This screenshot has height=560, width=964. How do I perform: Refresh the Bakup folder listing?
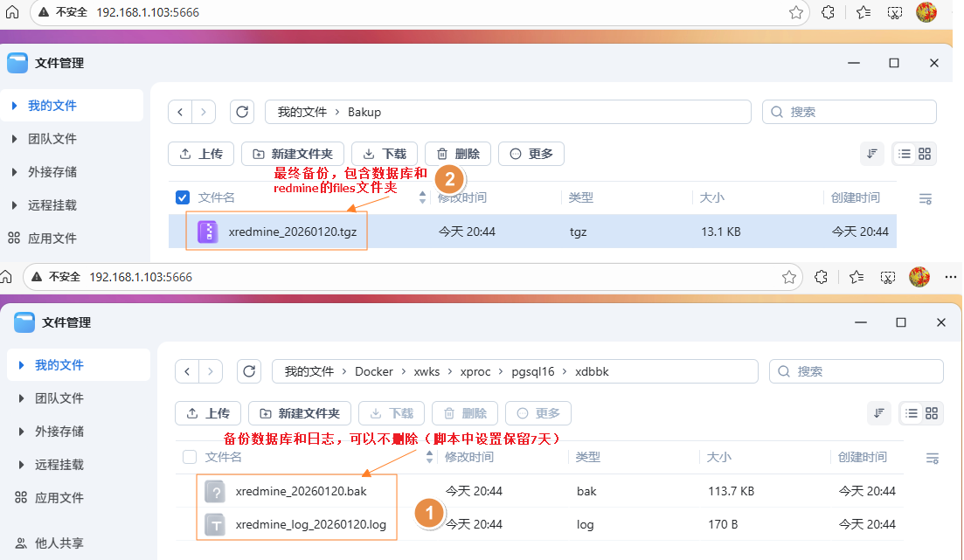(x=242, y=112)
